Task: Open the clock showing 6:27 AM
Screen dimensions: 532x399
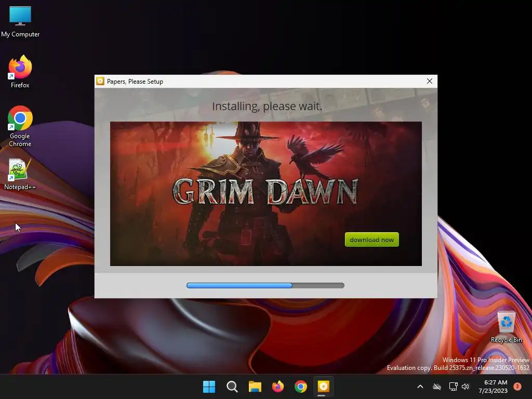Action: coord(493,387)
